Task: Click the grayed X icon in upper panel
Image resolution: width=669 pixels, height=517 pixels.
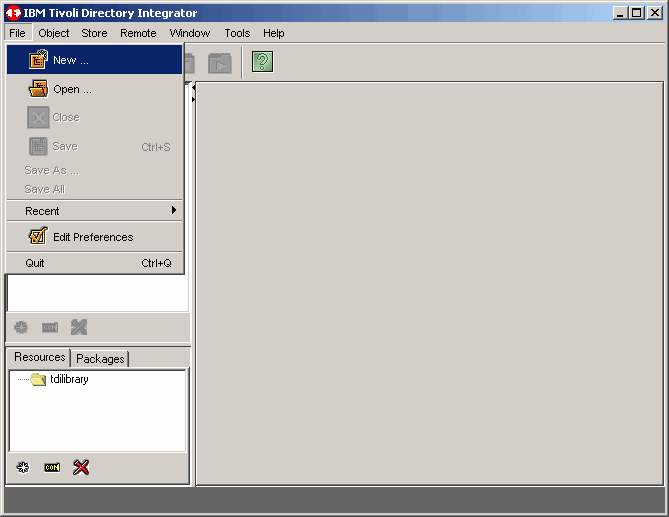Action: click(79, 327)
